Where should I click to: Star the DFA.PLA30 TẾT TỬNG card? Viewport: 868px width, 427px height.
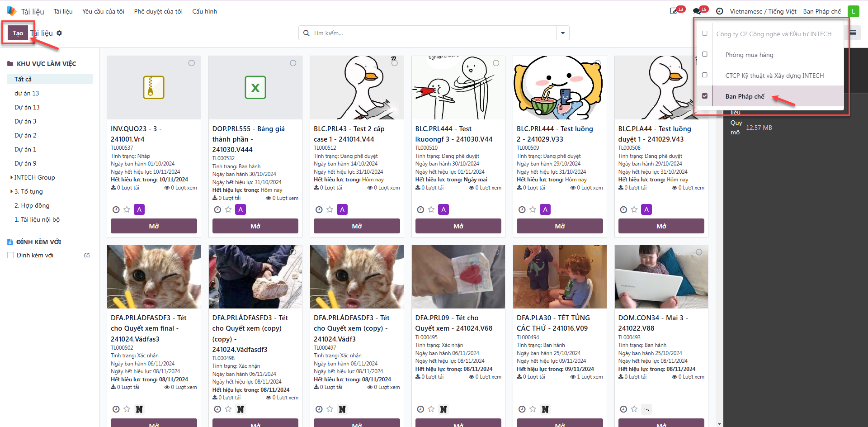tap(533, 409)
